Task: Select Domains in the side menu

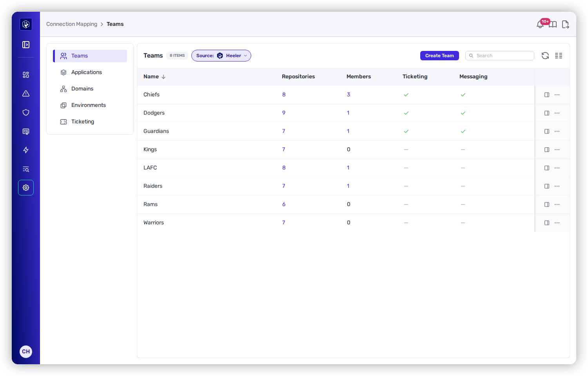Action: click(x=90, y=89)
